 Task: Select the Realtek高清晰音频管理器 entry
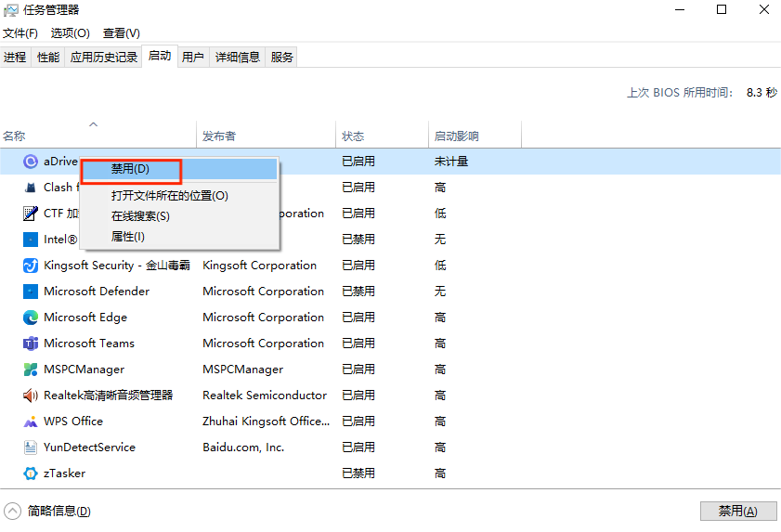(108, 396)
